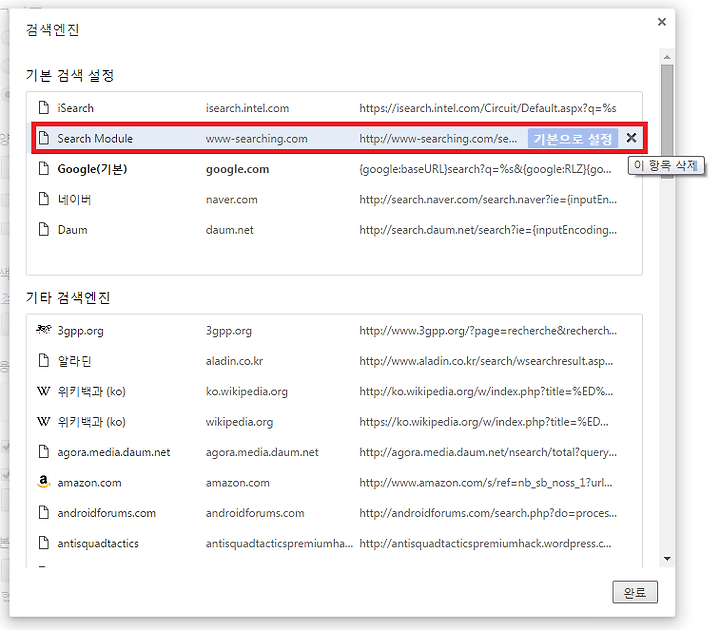Select the Google(기본) engine name
Viewport: 720px width, 630px height.
[x=92, y=169]
